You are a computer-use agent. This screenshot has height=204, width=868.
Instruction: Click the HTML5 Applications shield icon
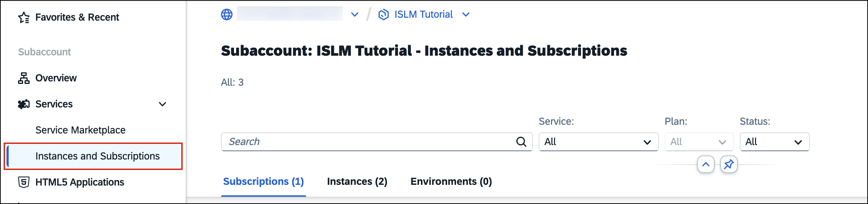24,182
